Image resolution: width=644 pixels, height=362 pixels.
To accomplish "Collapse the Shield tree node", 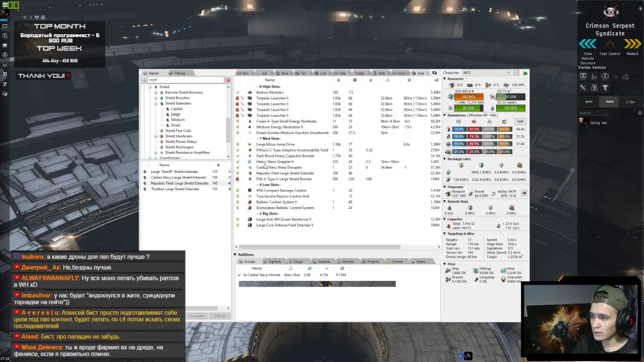I will [x=150, y=87].
